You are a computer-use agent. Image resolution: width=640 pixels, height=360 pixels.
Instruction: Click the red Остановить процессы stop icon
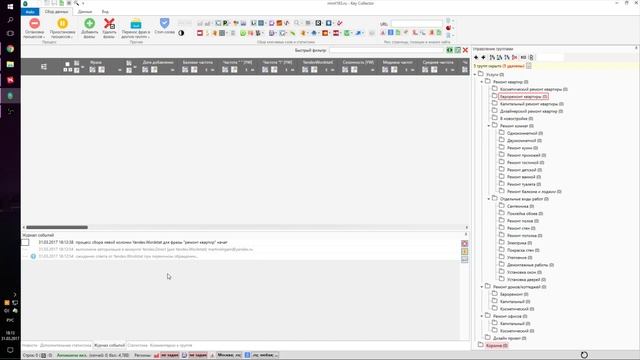point(35,24)
